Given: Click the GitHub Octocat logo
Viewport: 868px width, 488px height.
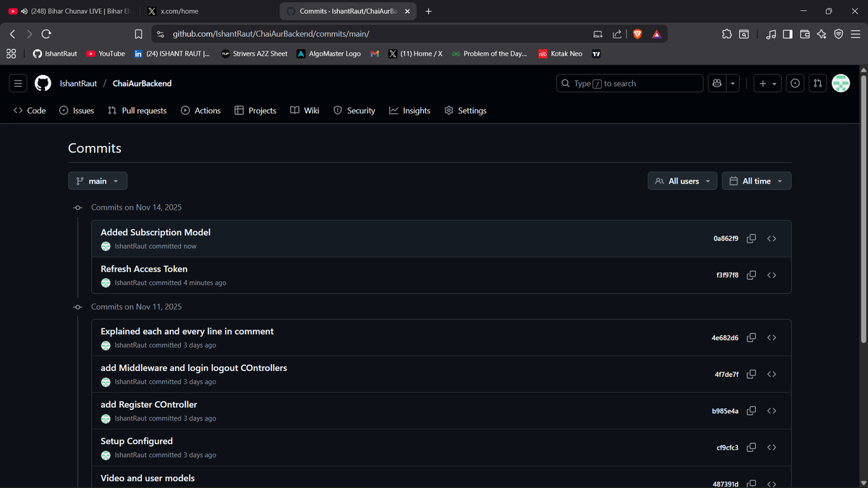Looking at the screenshot, I should click(x=43, y=83).
